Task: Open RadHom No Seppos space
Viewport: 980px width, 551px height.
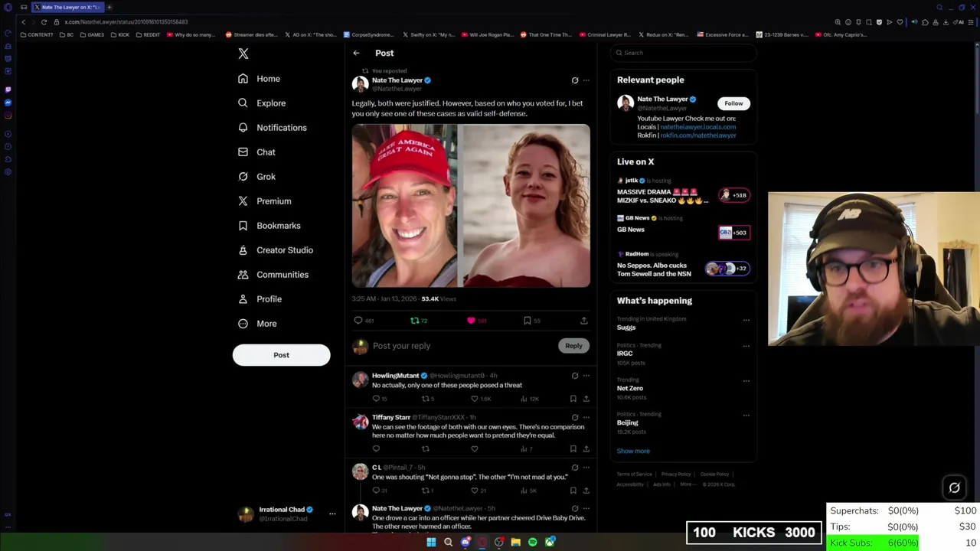Action: coord(684,265)
